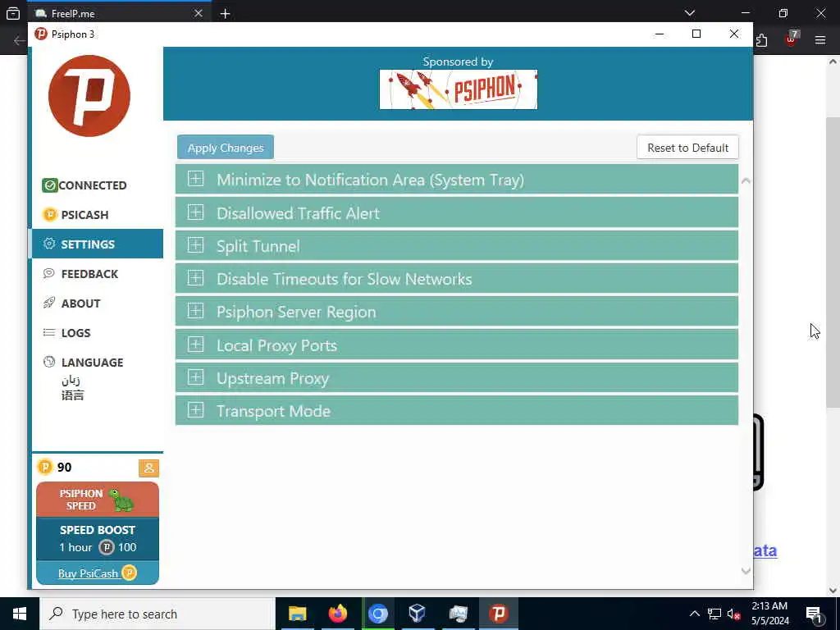Open the Language selection page
Image resolution: width=840 pixels, height=630 pixels.
[x=83, y=362]
